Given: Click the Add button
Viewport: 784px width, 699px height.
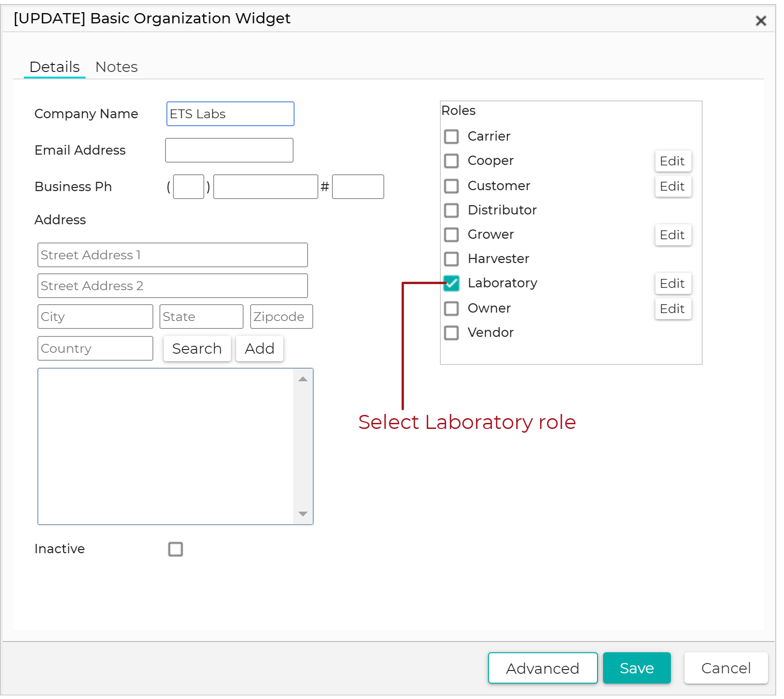Looking at the screenshot, I should (x=259, y=349).
